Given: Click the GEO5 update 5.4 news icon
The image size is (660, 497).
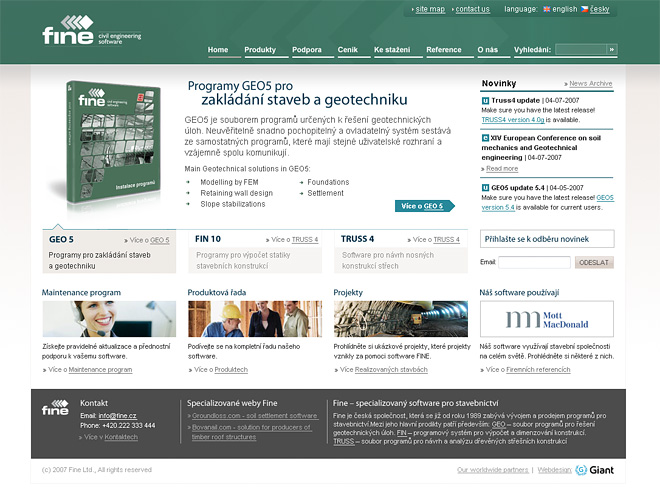Looking at the screenshot, I should tap(484, 187).
